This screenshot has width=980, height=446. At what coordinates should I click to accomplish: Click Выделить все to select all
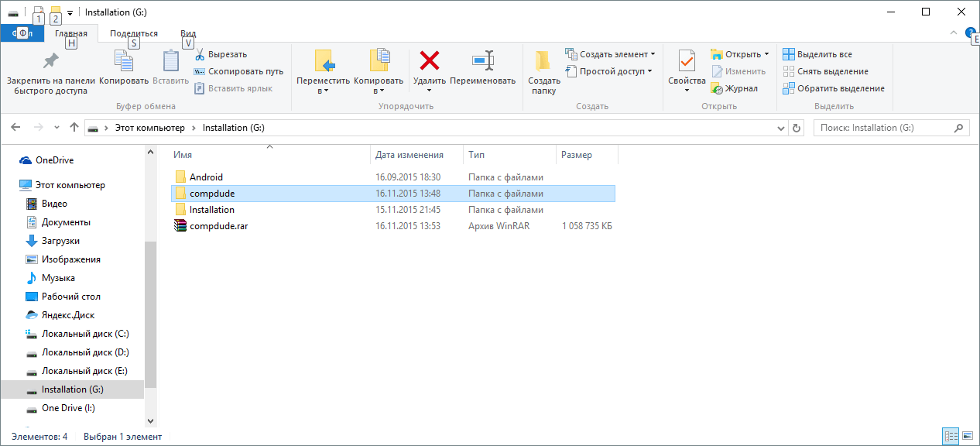point(817,54)
